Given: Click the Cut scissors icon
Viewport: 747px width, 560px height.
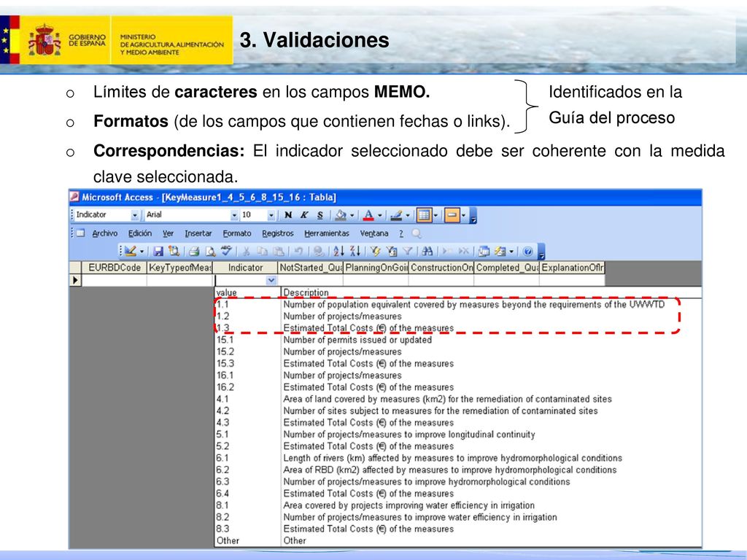Looking at the screenshot, I should click(x=247, y=251).
